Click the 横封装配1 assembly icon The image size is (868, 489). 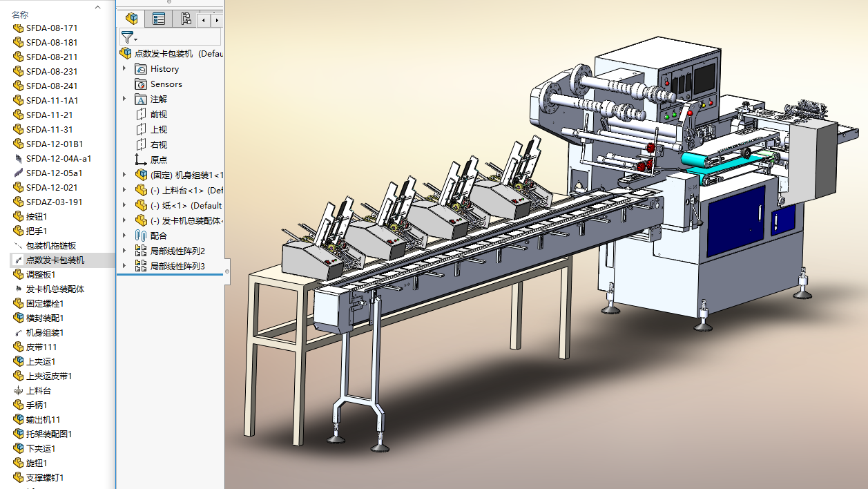(x=18, y=318)
